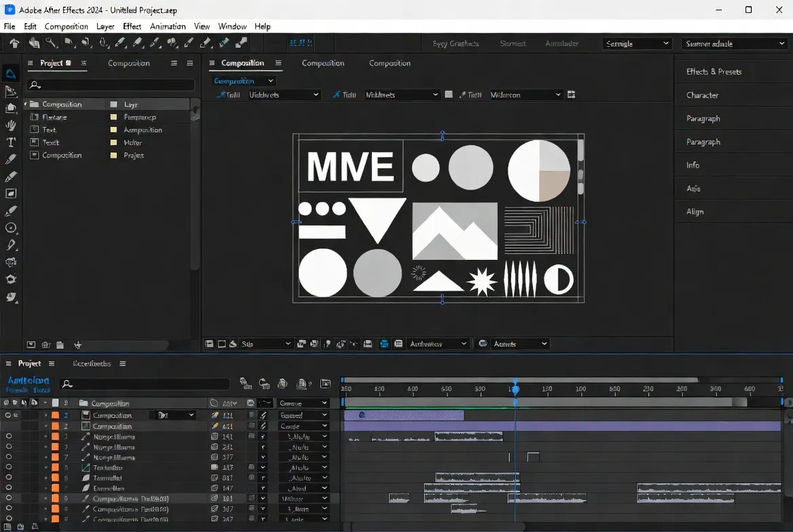Open the Siunner adaale dropdown
Image resolution: width=793 pixels, height=532 pixels.
(x=734, y=43)
